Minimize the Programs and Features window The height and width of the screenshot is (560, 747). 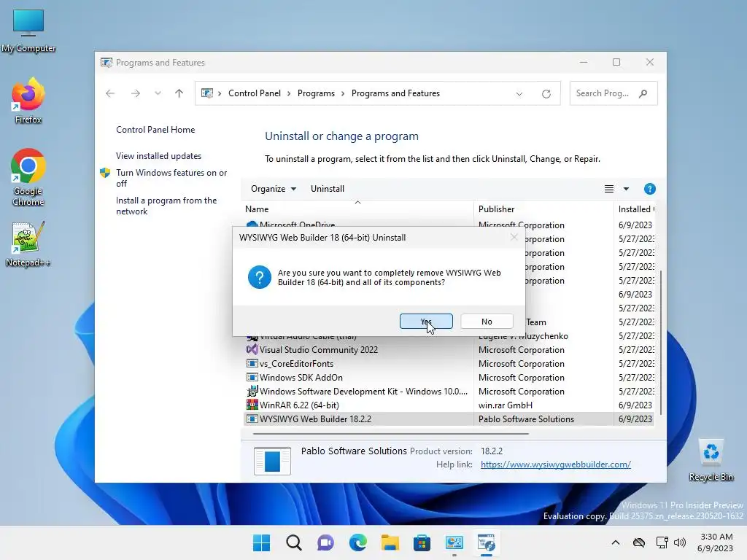[x=584, y=63]
